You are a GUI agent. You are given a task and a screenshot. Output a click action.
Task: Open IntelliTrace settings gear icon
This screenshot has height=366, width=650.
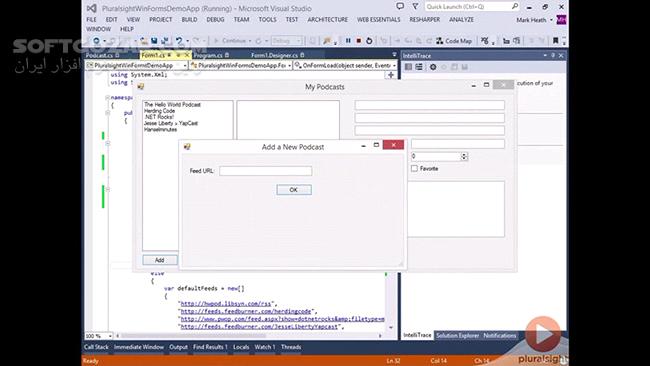coord(433,67)
